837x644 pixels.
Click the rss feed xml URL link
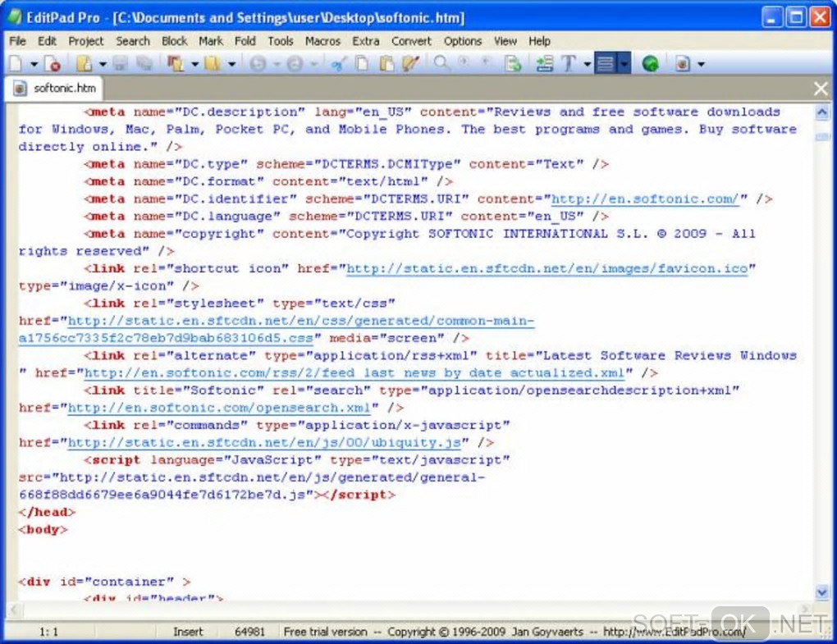[354, 373]
